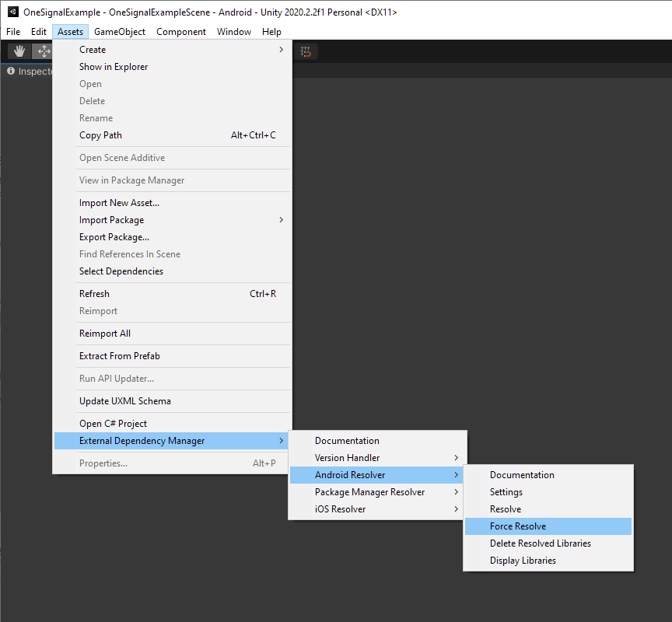Expand the Version Handler submenu

(377, 458)
